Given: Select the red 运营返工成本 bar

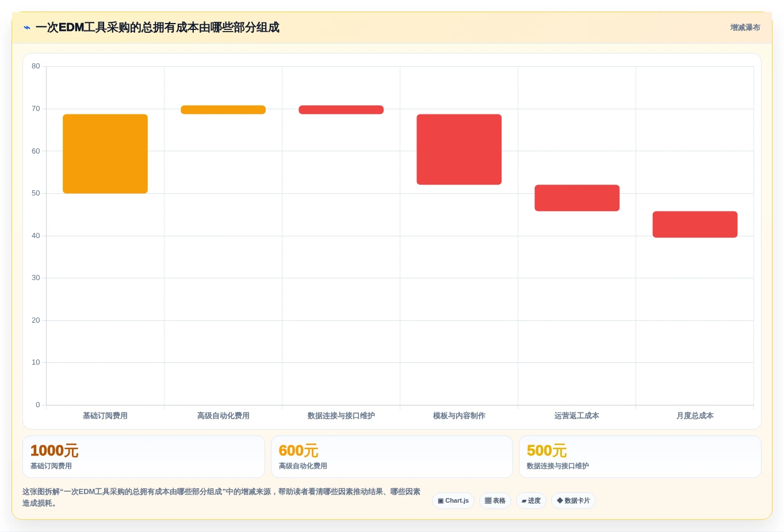Looking at the screenshot, I should click(x=577, y=198).
